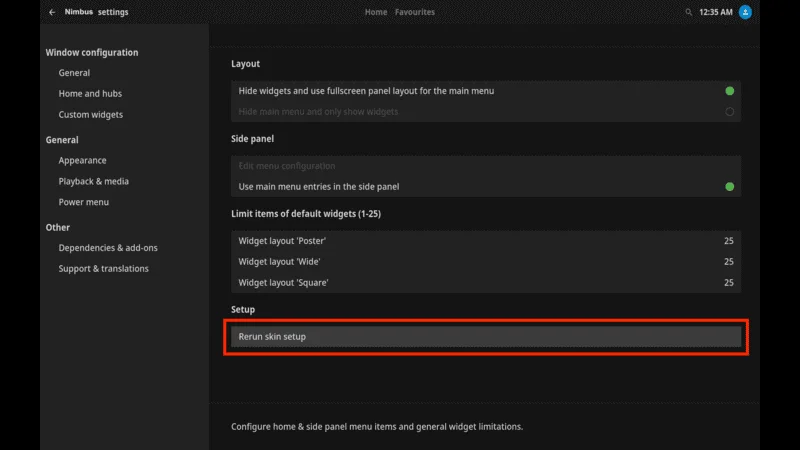800x450 pixels.
Task: Adjust Widget layout 'Poster' limit
Action: [486, 241]
